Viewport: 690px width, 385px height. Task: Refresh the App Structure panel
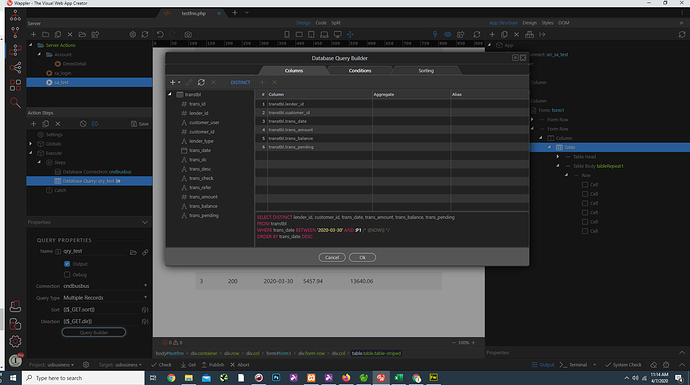coord(682,34)
